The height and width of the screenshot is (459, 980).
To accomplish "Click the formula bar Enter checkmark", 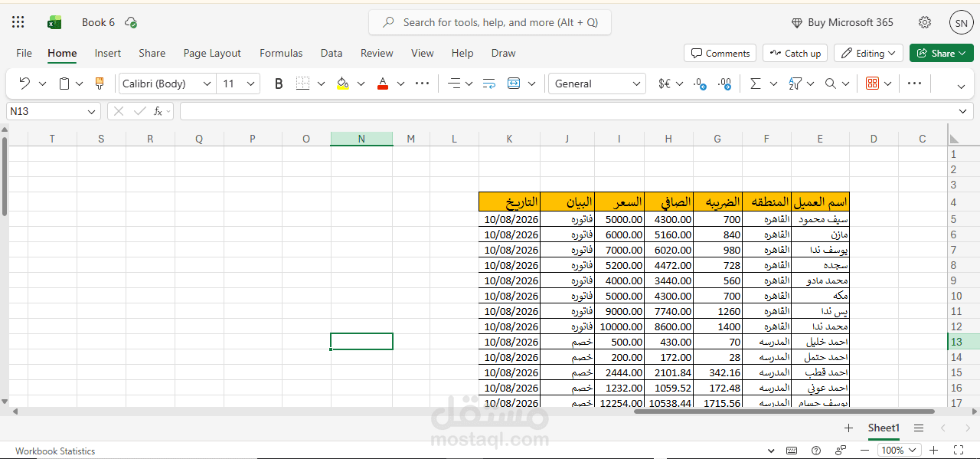I will coord(139,111).
